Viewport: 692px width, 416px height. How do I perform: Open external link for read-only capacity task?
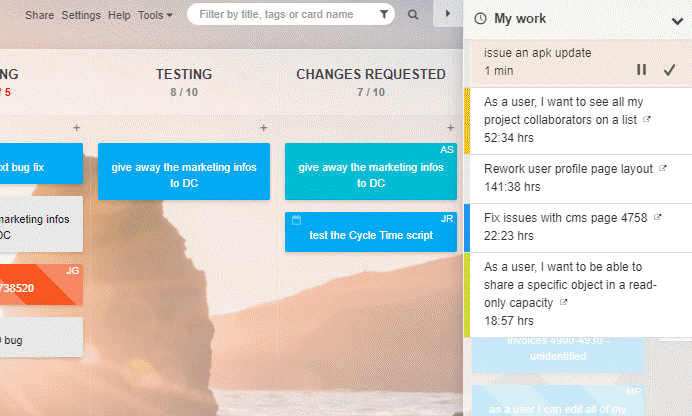click(x=563, y=302)
